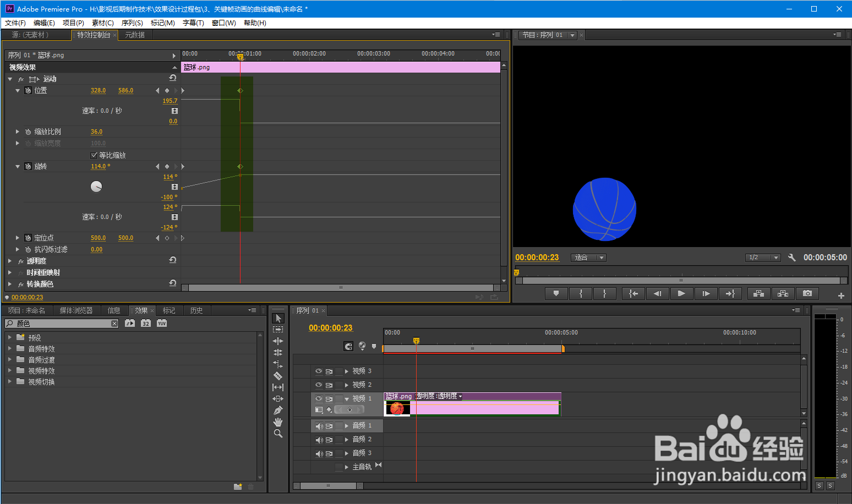Click the Play button in Program monitor
This screenshot has height=504, width=852.
click(x=681, y=294)
